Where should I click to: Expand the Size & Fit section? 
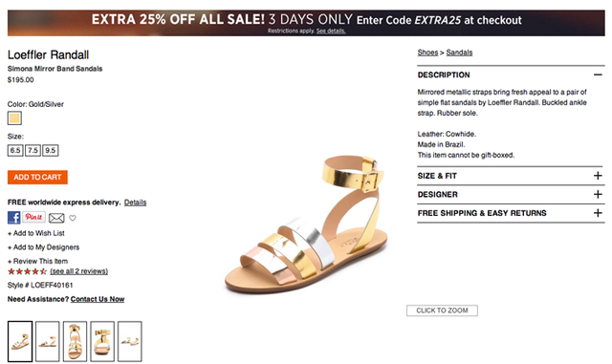[511, 176]
